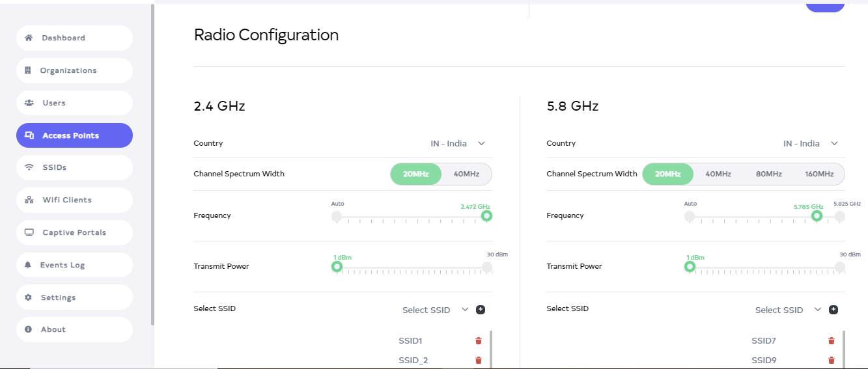Expand the 2.4 GHz Select SSID dropdown
Image resolution: width=868 pixels, height=369 pixels.
point(435,310)
